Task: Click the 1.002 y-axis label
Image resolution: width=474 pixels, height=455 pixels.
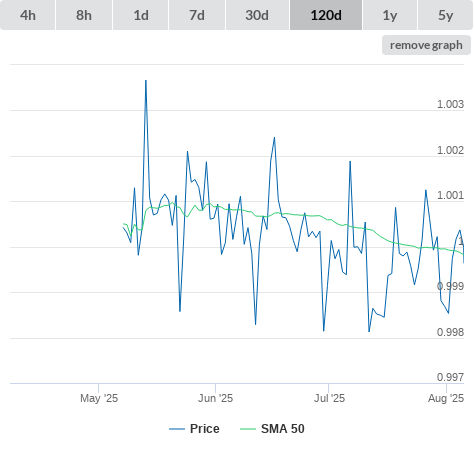Action: point(450,150)
